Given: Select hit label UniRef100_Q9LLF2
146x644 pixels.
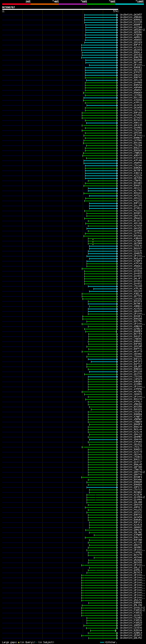Looking at the screenshot, I should [x=131, y=568].
